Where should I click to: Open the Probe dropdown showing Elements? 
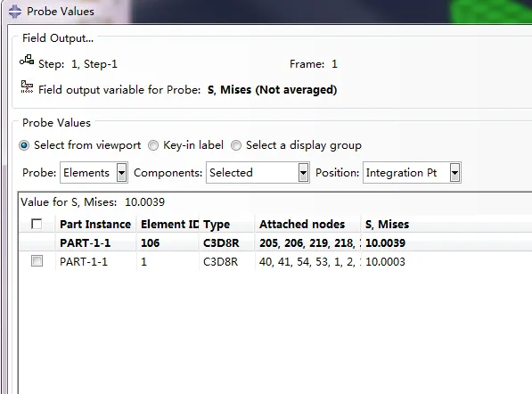[x=94, y=173]
